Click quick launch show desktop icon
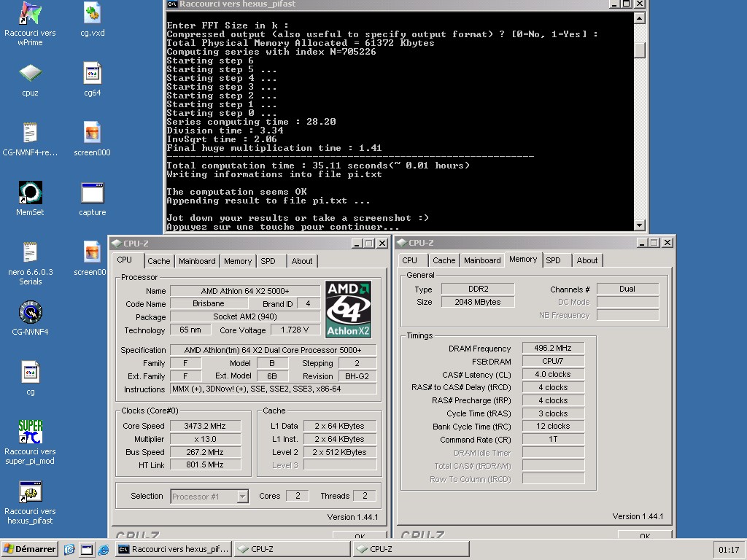The height and width of the screenshot is (560, 747). pos(87,550)
